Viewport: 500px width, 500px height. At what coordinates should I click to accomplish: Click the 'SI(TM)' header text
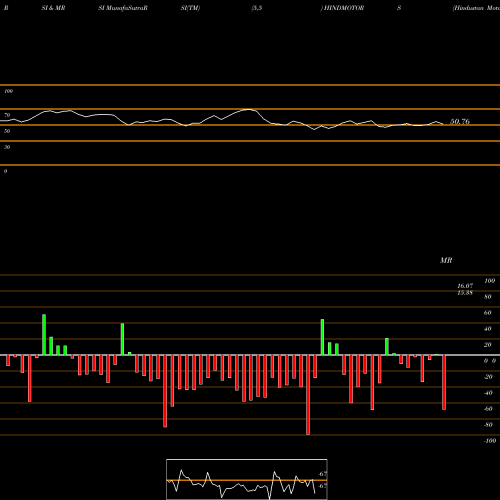[x=190, y=8]
